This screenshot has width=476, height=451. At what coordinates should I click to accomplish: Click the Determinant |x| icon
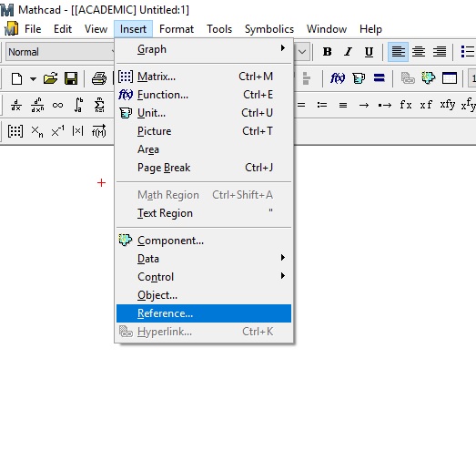pos(77,131)
